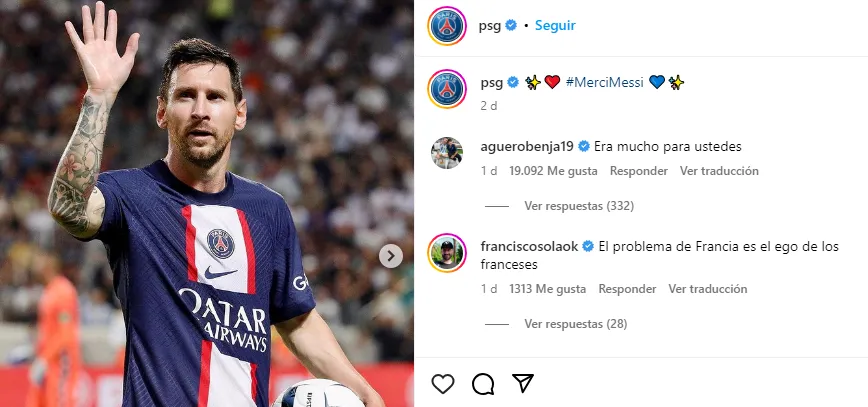
Task: Open aguerobenja19's profile picture
Action: [x=446, y=152]
